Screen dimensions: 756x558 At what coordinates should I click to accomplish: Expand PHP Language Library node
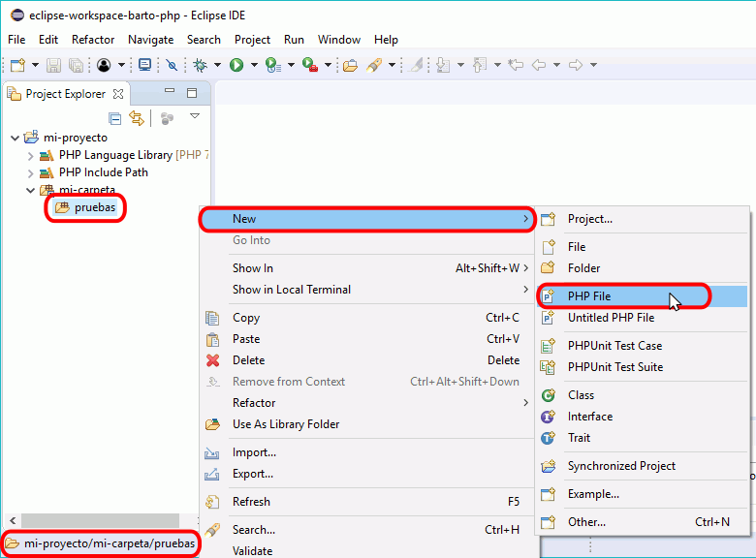(30, 156)
